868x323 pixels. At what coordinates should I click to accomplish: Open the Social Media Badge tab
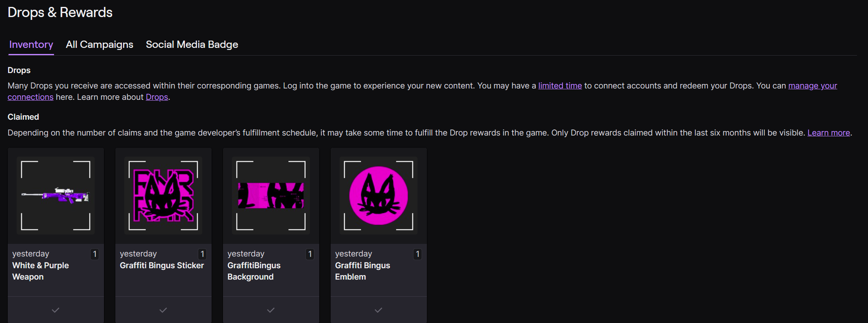(x=192, y=45)
